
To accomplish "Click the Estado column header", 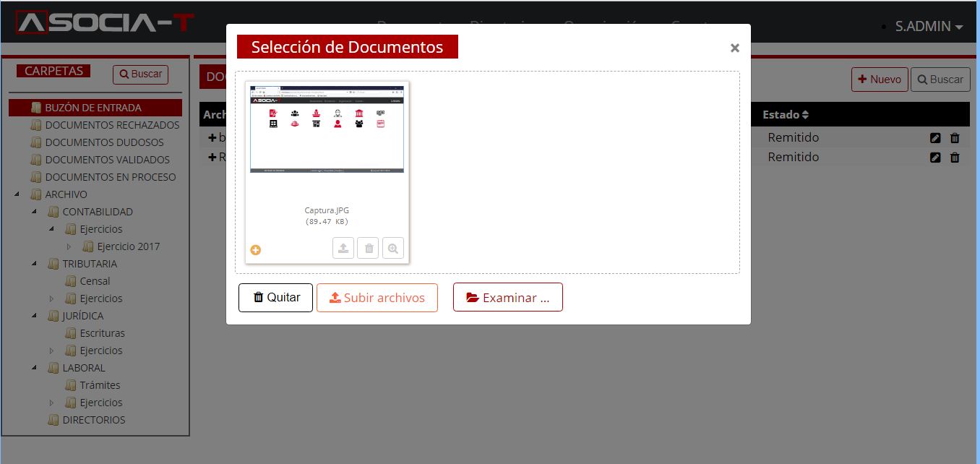I will (x=786, y=115).
